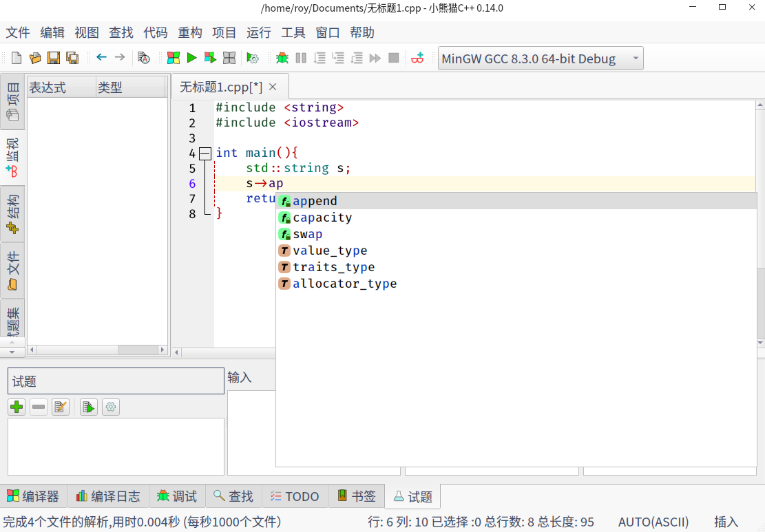
Task: Open the 查找 menu
Action: pyautogui.click(x=121, y=32)
